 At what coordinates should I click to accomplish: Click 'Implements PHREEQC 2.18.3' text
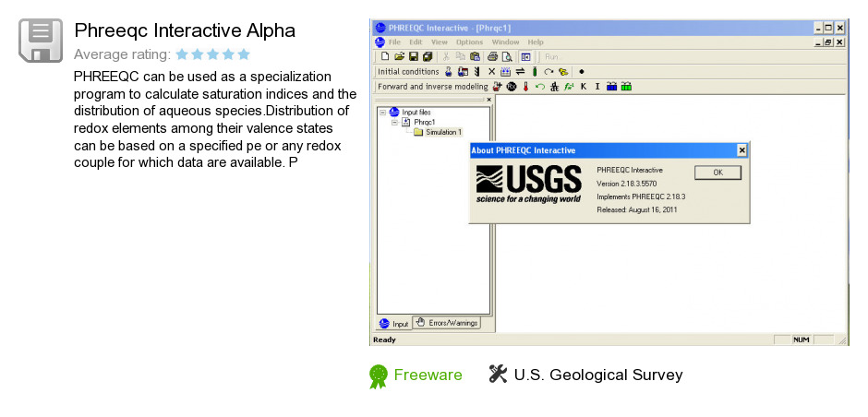point(641,197)
